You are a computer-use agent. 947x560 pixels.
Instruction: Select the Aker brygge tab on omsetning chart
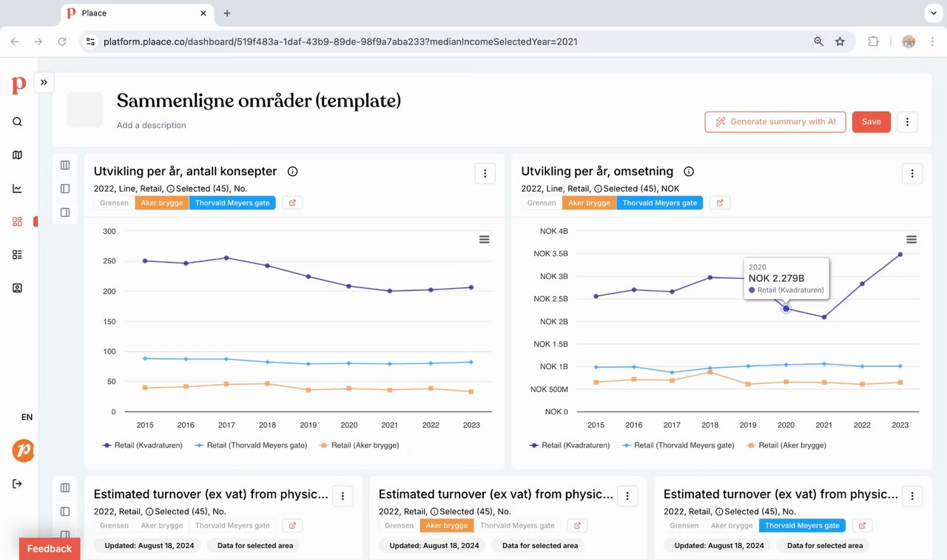pos(589,203)
